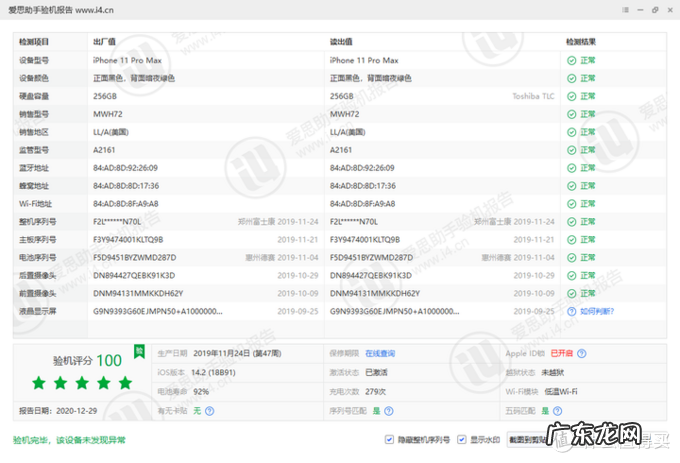Select 读出值 LL/A(美国) sales region cell
Screen dimensions: 680x463
(347, 132)
